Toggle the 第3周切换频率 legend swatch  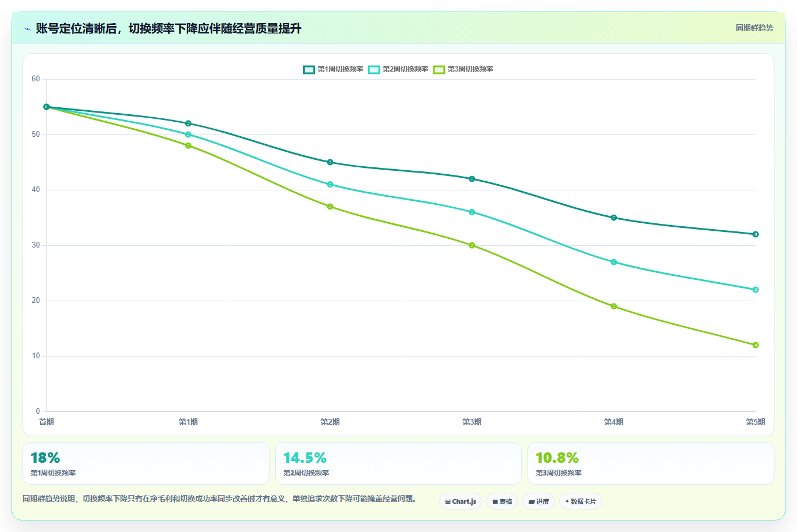coord(439,69)
